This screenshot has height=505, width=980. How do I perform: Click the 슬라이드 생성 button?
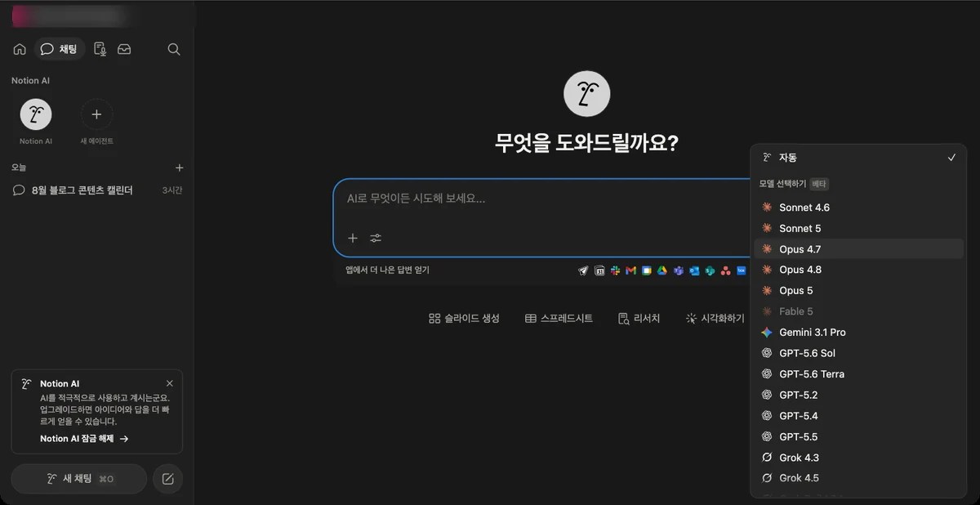coord(464,319)
